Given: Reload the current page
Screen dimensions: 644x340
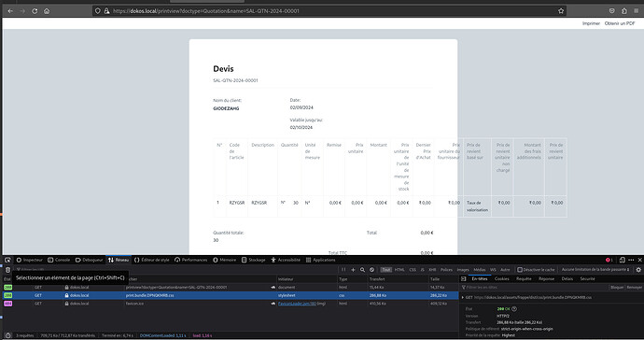Looking at the screenshot, I should tap(35, 11).
